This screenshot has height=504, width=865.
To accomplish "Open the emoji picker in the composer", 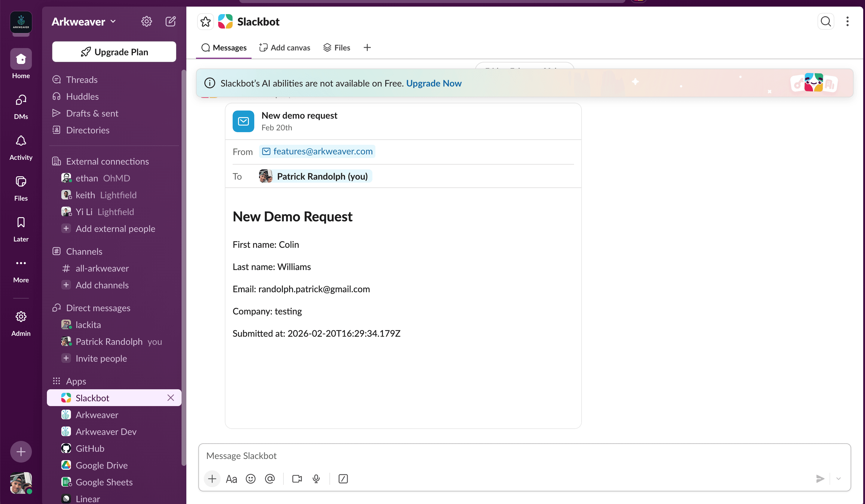I will tap(251, 478).
